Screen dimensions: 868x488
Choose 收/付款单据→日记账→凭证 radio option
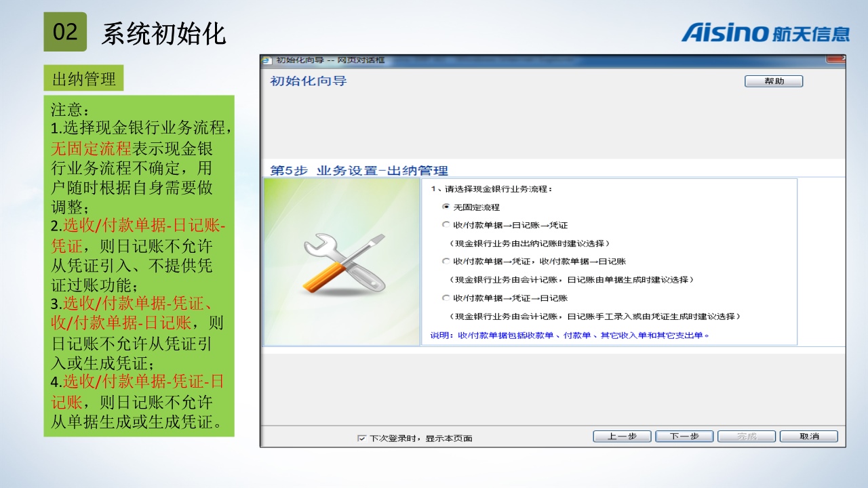[x=446, y=224]
